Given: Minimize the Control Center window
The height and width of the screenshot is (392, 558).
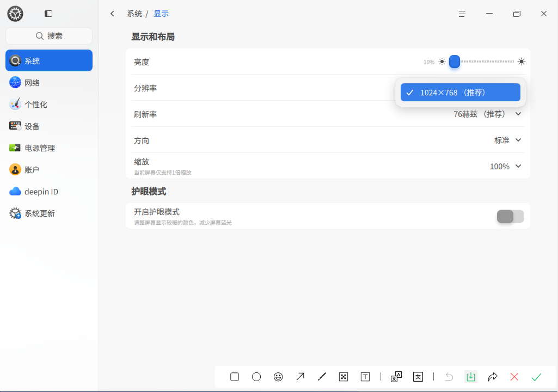Looking at the screenshot, I should pyautogui.click(x=489, y=14).
